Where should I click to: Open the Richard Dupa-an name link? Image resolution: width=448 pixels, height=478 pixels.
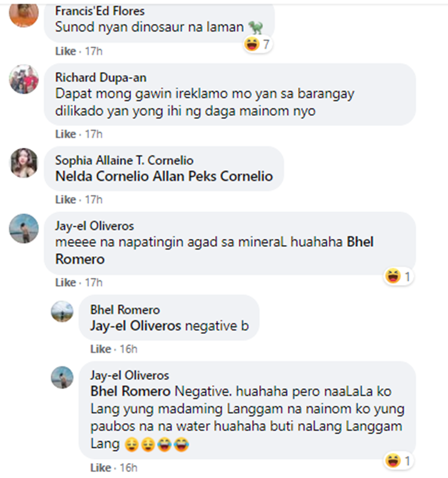[101, 78]
